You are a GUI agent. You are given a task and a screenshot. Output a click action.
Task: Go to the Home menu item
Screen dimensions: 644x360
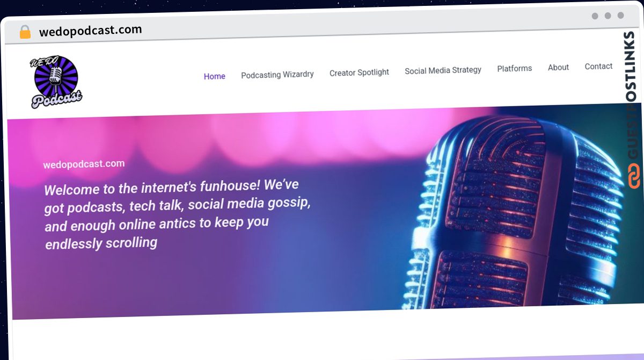(214, 76)
